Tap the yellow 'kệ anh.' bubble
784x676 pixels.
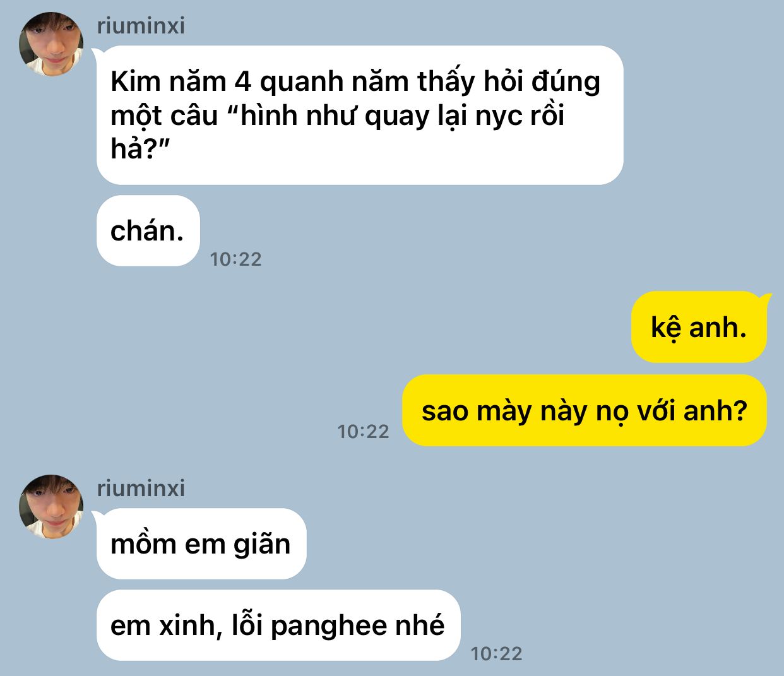coord(699,327)
